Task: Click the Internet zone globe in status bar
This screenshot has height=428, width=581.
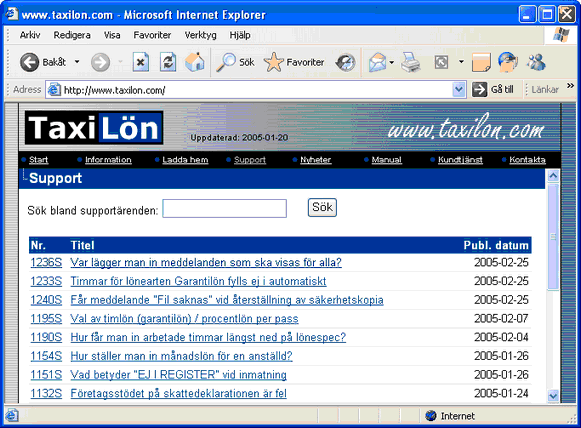Action: point(431,416)
